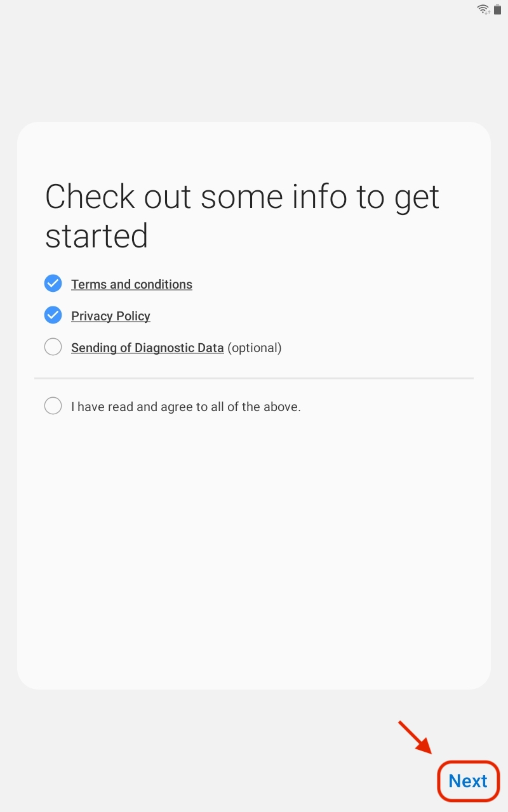Image resolution: width=508 pixels, height=812 pixels.
Task: Uncheck the Terms and conditions checkmark
Action: coord(53,284)
